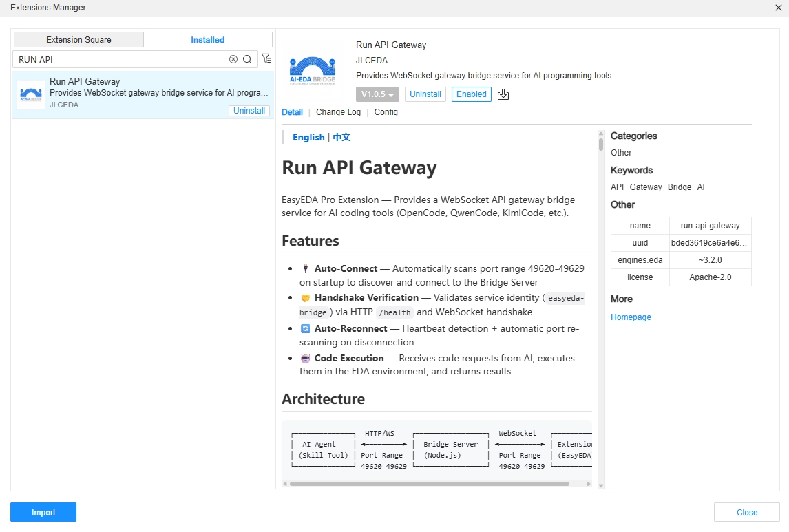Click scroll-up arrow of readme scrollbar
Image resolution: width=789 pixels, height=532 pixels.
click(601, 134)
